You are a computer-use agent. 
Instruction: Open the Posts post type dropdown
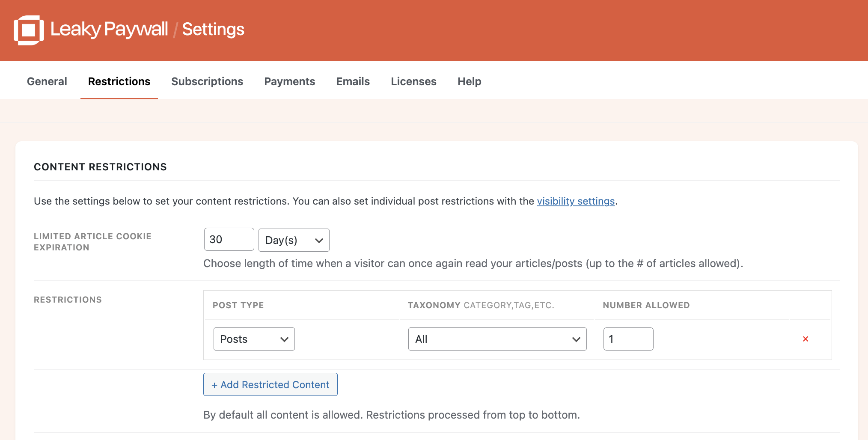254,339
